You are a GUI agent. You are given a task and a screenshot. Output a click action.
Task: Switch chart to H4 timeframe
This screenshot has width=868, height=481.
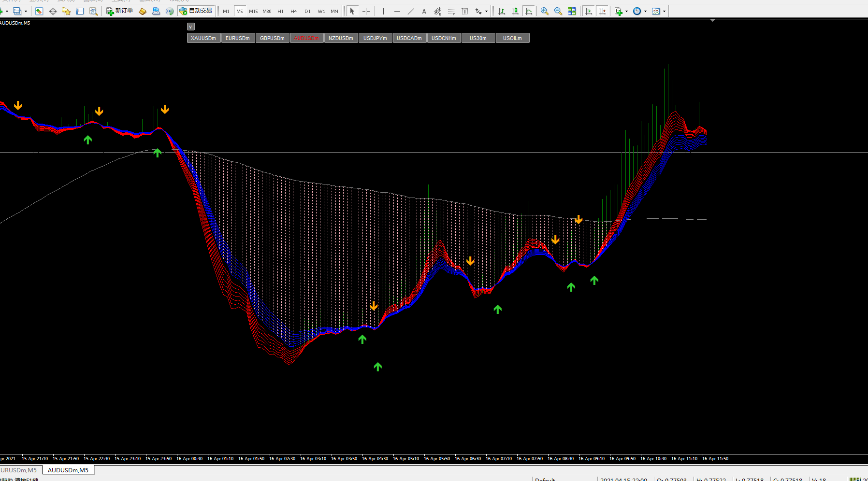(294, 11)
